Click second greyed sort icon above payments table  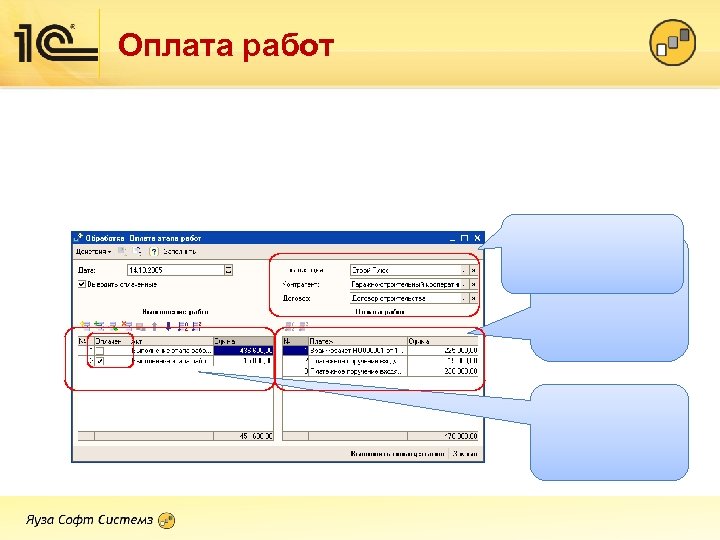point(304,326)
